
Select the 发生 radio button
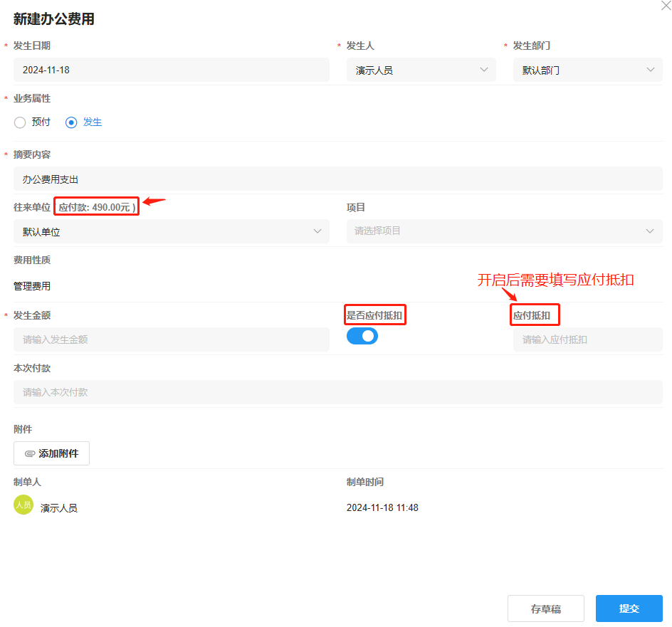pyautogui.click(x=71, y=122)
